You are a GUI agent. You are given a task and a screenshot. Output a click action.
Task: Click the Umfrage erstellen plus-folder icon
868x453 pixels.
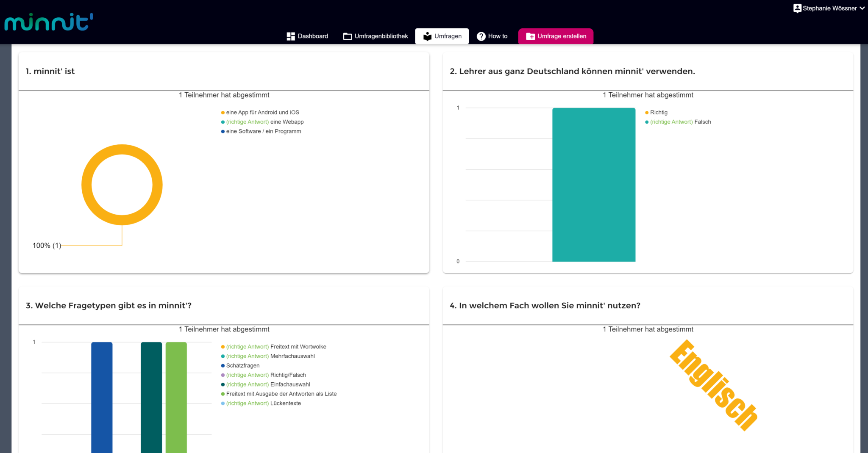pyautogui.click(x=530, y=36)
